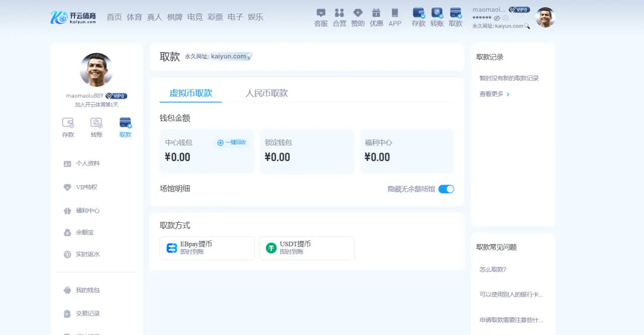Click the kaiyun.com address beside 取款 title
The height and width of the screenshot is (335, 644).
click(228, 56)
